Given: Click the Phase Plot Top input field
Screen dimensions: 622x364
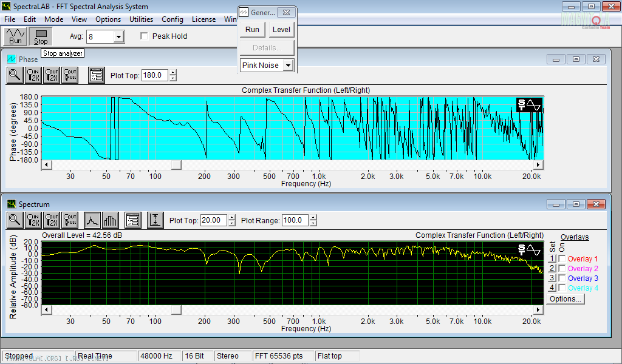Looking at the screenshot, I should click(155, 75).
